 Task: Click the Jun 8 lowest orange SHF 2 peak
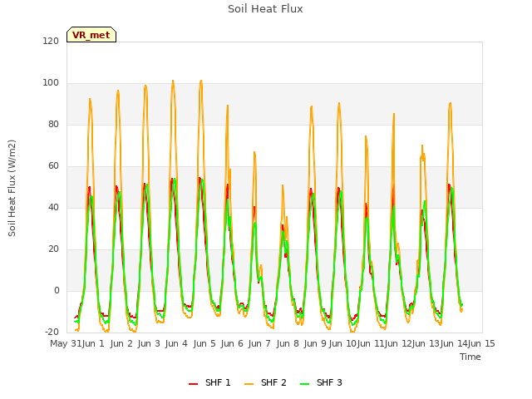(283, 185)
